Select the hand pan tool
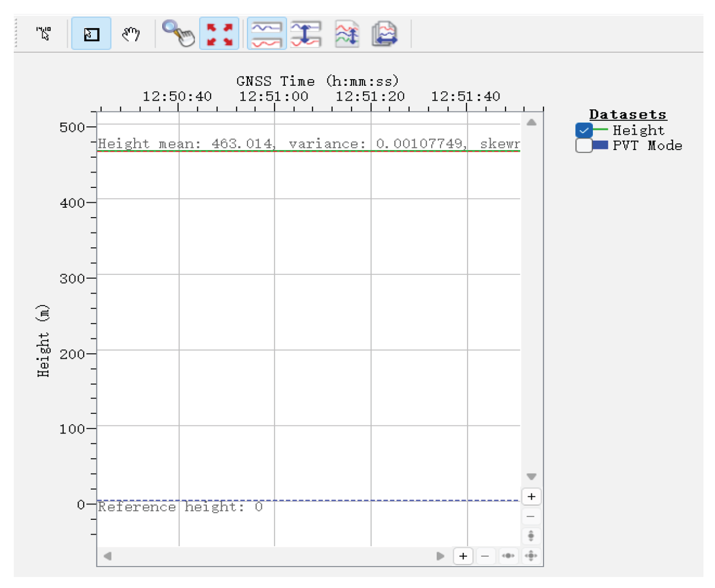This screenshot has width=715, height=588. click(130, 34)
